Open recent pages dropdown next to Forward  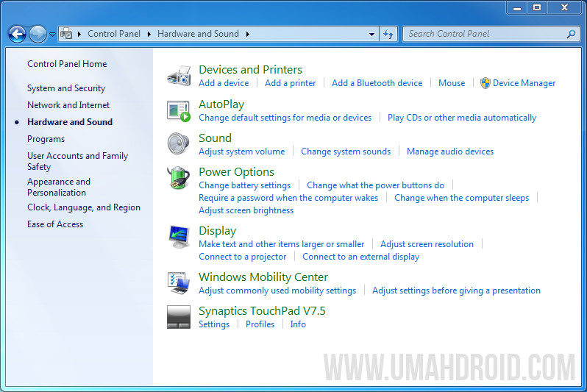pyautogui.click(x=53, y=35)
